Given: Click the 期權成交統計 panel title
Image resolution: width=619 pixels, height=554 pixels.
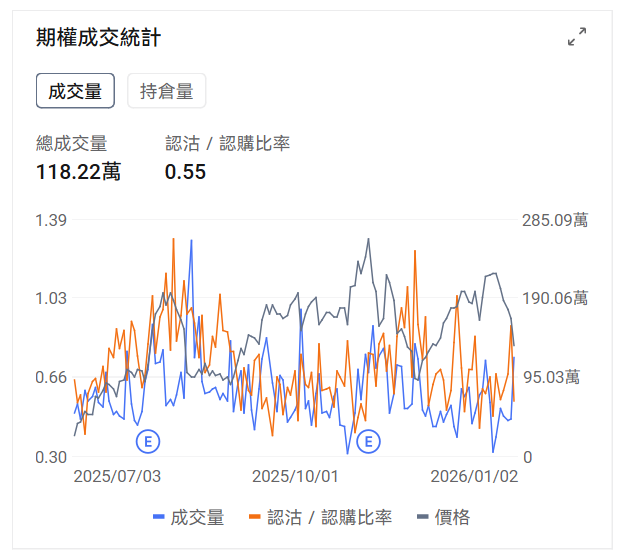Looking at the screenshot, I should [x=98, y=38].
